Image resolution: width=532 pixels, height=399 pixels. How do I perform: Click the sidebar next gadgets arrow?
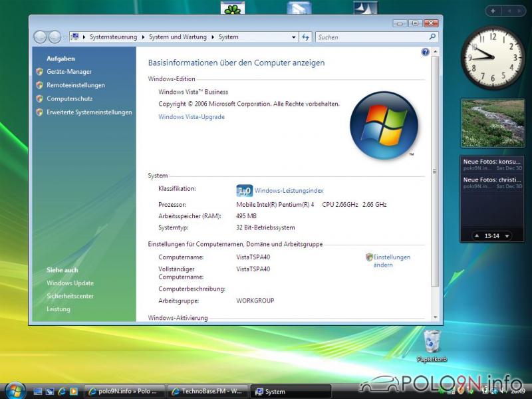(x=519, y=11)
